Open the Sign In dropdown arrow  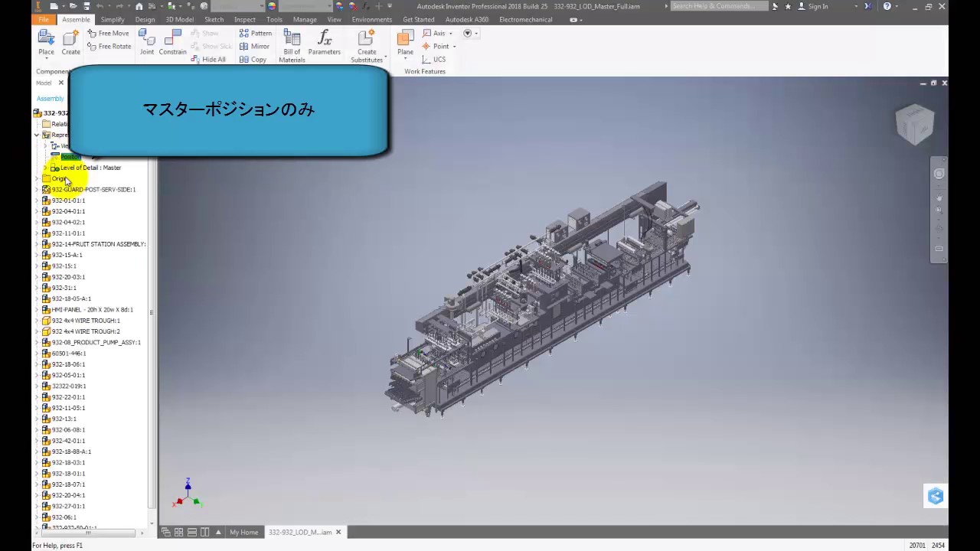[x=856, y=6]
